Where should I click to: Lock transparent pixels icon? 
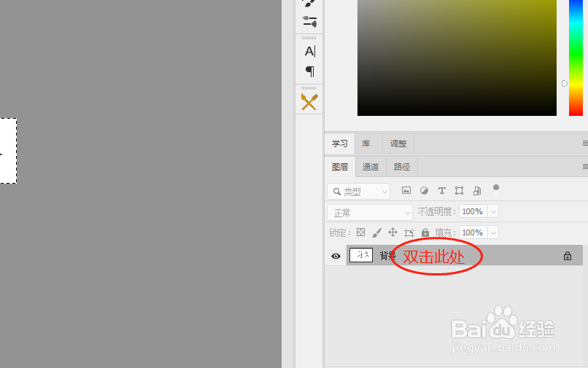coord(360,232)
